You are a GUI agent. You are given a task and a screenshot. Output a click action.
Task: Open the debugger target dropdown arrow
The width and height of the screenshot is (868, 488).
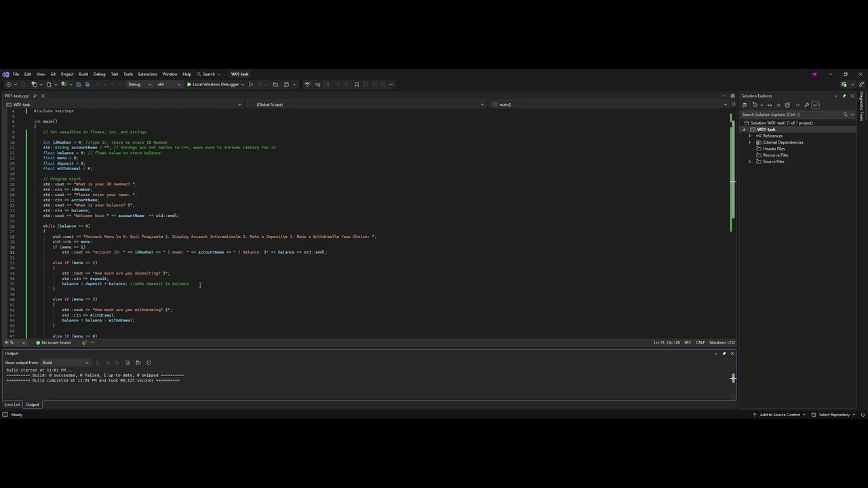point(243,84)
